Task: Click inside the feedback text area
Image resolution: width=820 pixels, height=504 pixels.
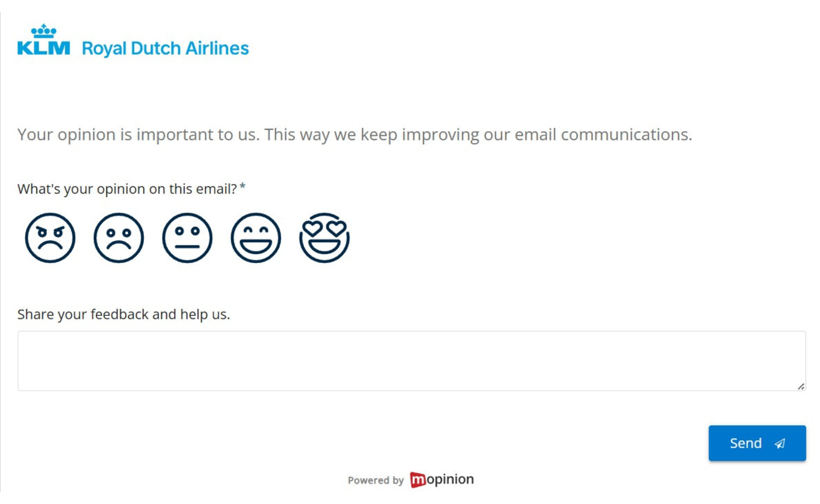Action: [411, 361]
